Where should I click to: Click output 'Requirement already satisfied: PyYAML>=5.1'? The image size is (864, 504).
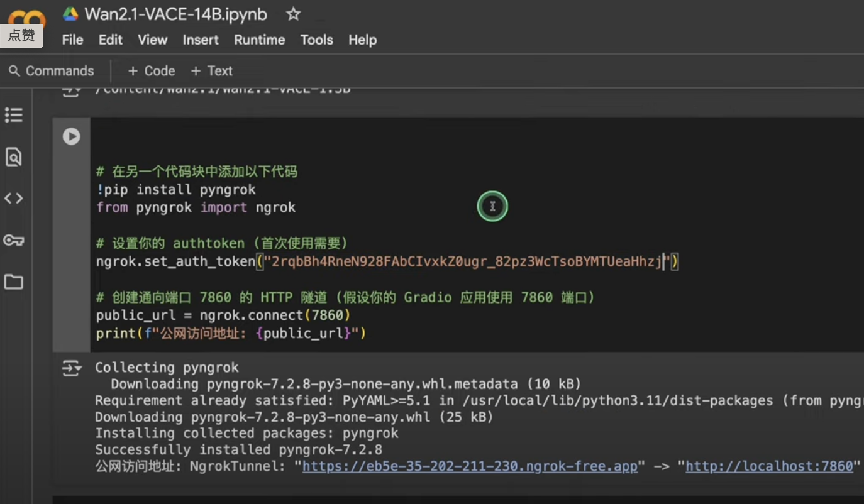click(x=479, y=400)
